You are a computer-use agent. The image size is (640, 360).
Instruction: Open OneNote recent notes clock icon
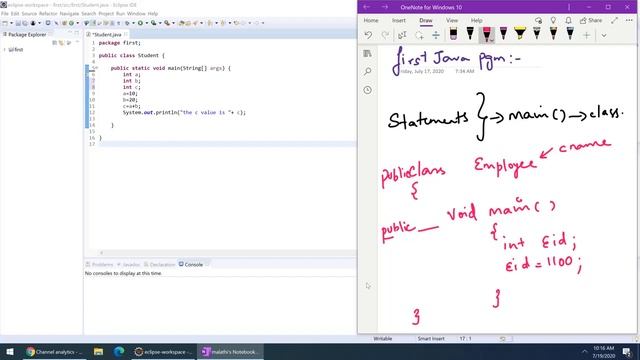coord(367,90)
